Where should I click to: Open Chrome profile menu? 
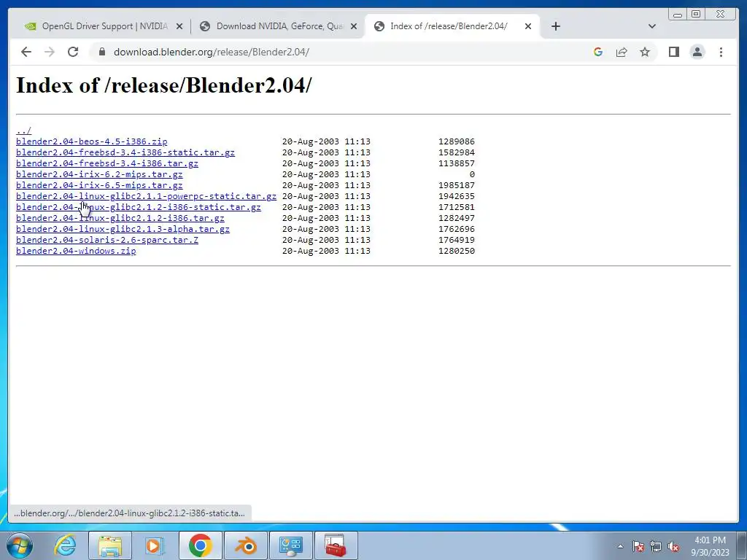[x=697, y=52]
